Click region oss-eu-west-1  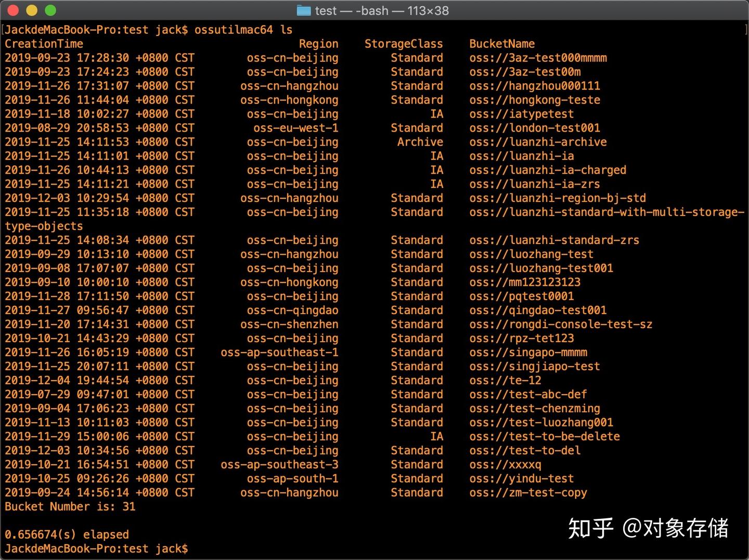point(296,128)
